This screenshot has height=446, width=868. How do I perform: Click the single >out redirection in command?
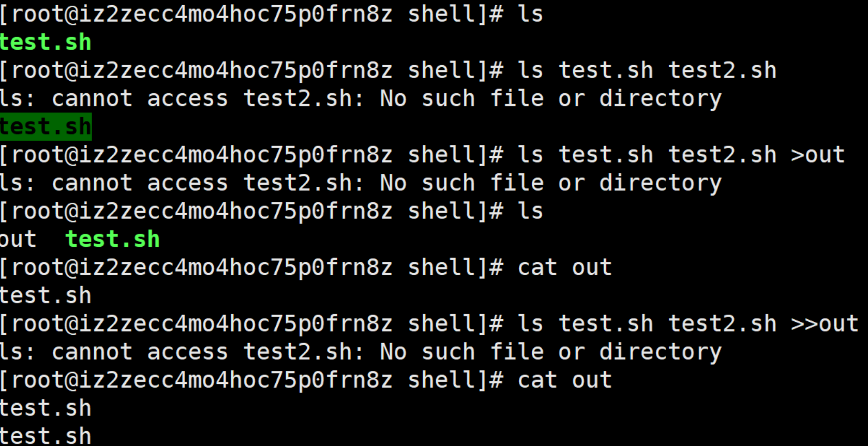coord(817,155)
